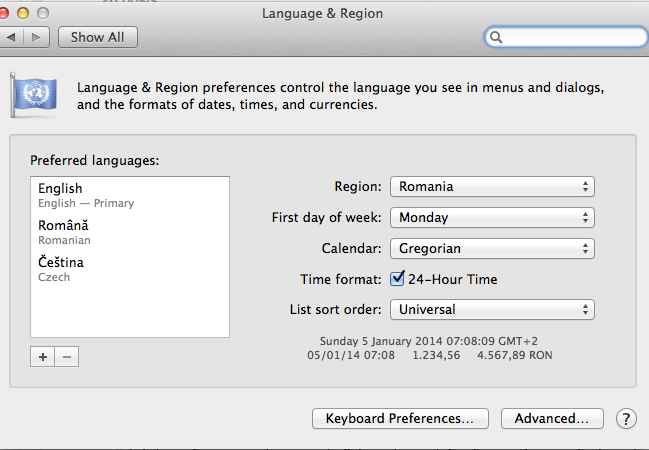Click the United Nations flag icon
The width and height of the screenshot is (649, 450).
point(34,95)
